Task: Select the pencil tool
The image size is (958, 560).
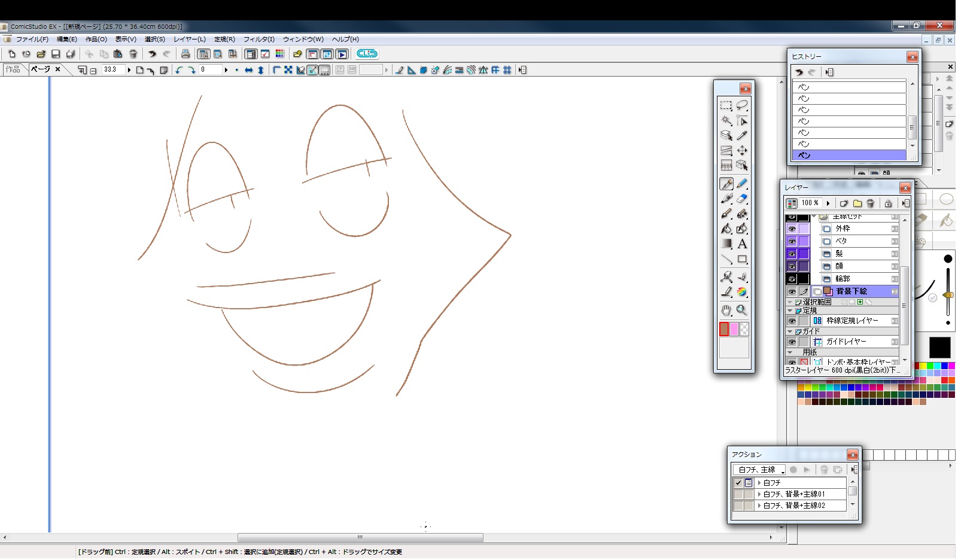Action: click(742, 184)
